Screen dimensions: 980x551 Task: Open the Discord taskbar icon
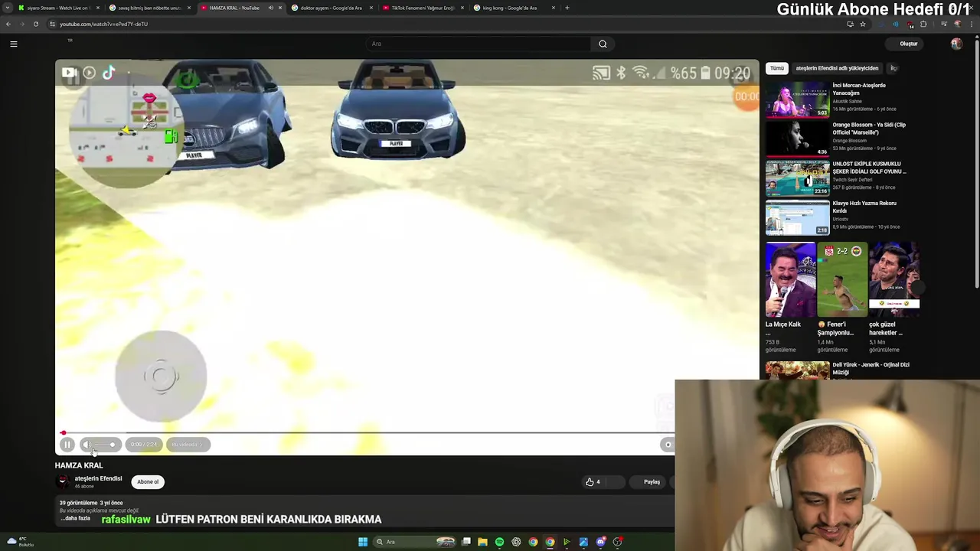pos(600,542)
